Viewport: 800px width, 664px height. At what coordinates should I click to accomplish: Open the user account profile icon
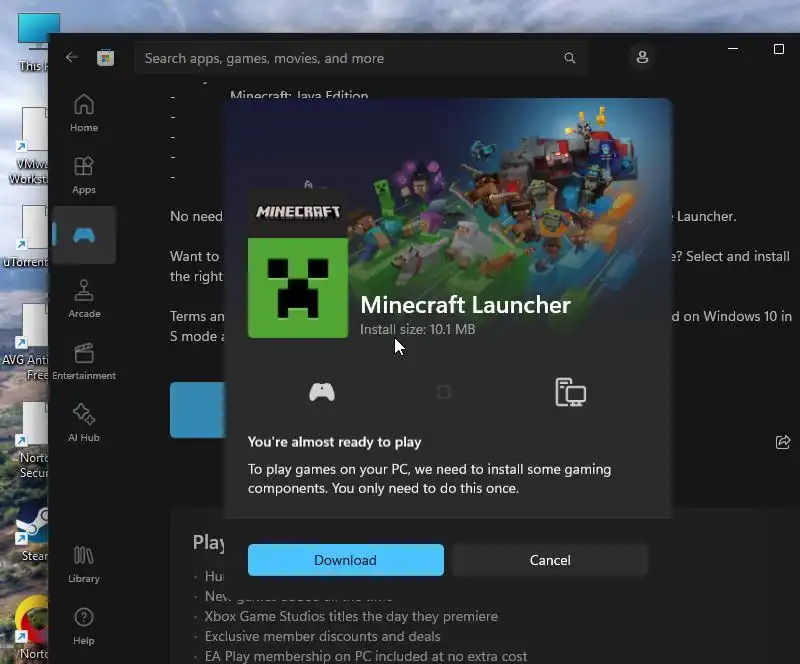click(x=642, y=57)
